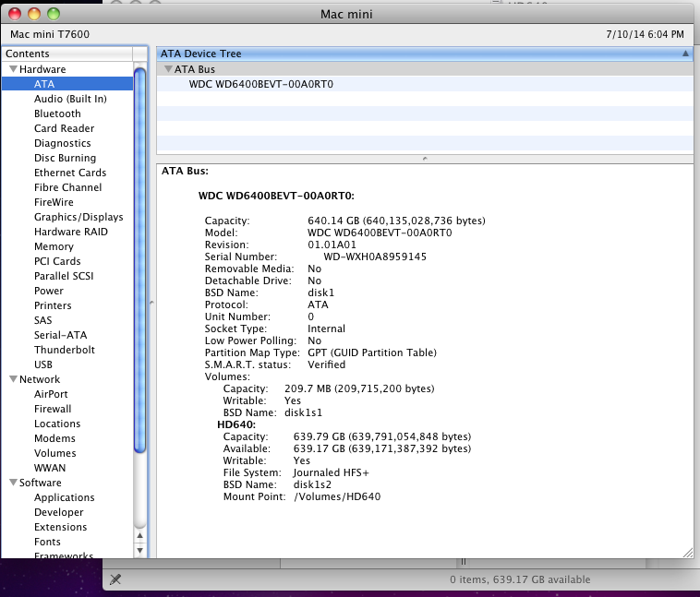Show AirPort network details
This screenshot has height=597, width=700.
[51, 394]
